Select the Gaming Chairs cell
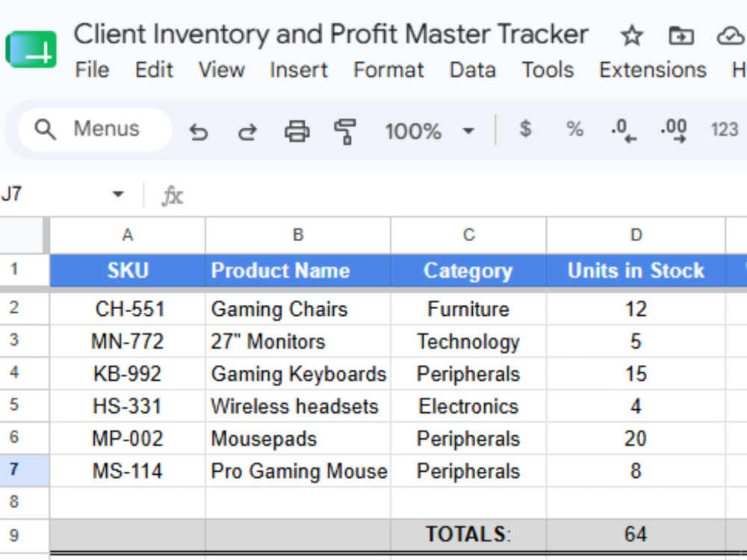747x560 pixels. coord(298,309)
